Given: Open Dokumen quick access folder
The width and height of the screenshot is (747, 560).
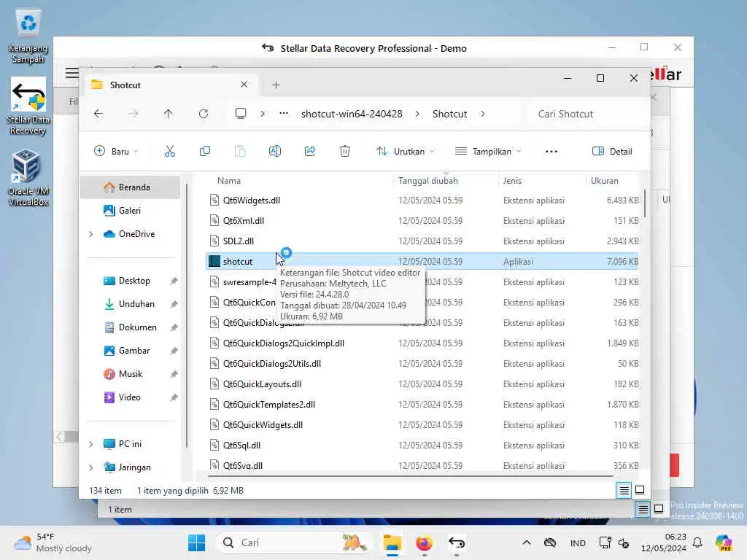Looking at the screenshot, I should (130, 327).
